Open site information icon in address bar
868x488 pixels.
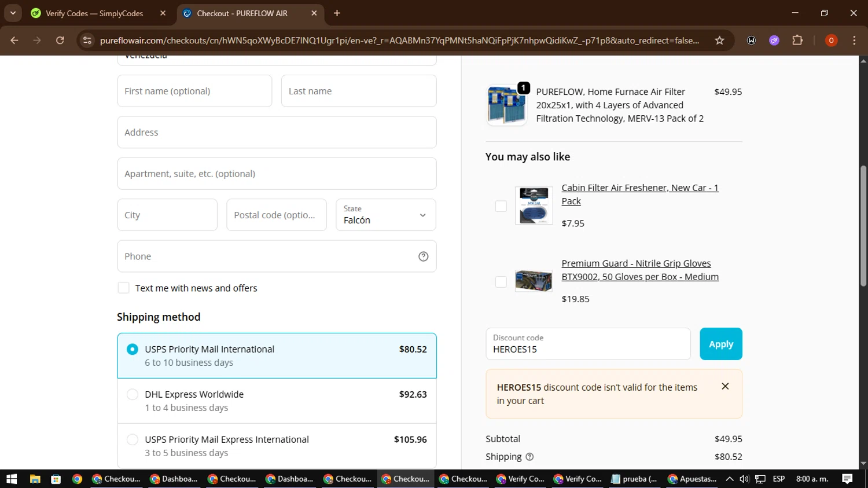point(87,40)
